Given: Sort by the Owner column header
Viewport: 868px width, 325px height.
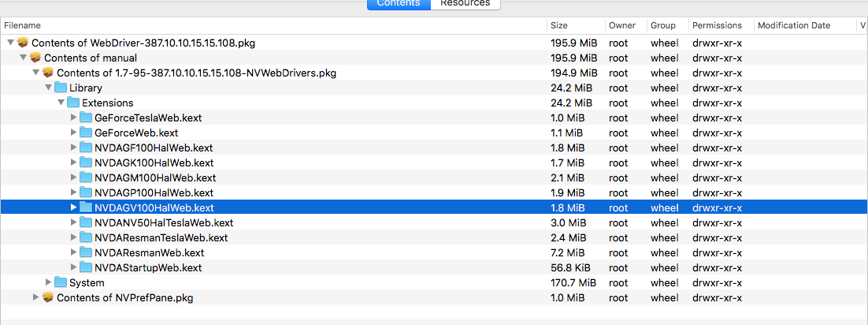Looking at the screenshot, I should click(x=626, y=25).
